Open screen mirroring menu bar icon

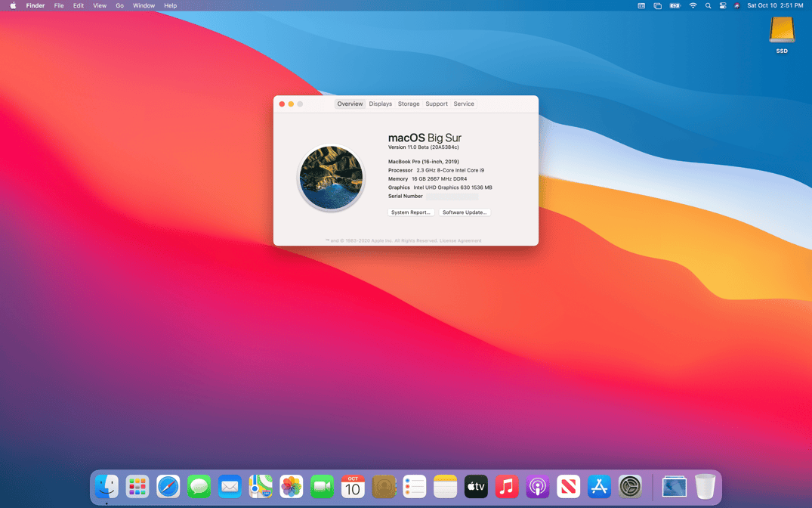[x=658, y=6]
